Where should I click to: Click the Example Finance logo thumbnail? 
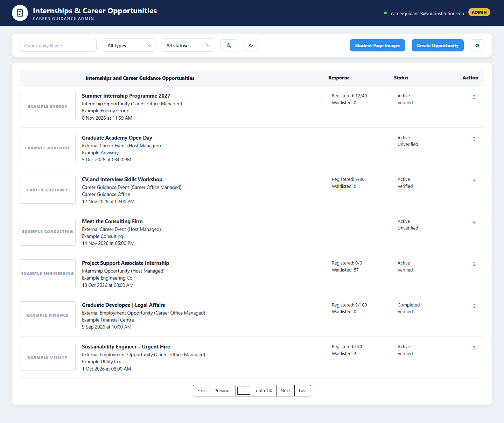point(48,315)
